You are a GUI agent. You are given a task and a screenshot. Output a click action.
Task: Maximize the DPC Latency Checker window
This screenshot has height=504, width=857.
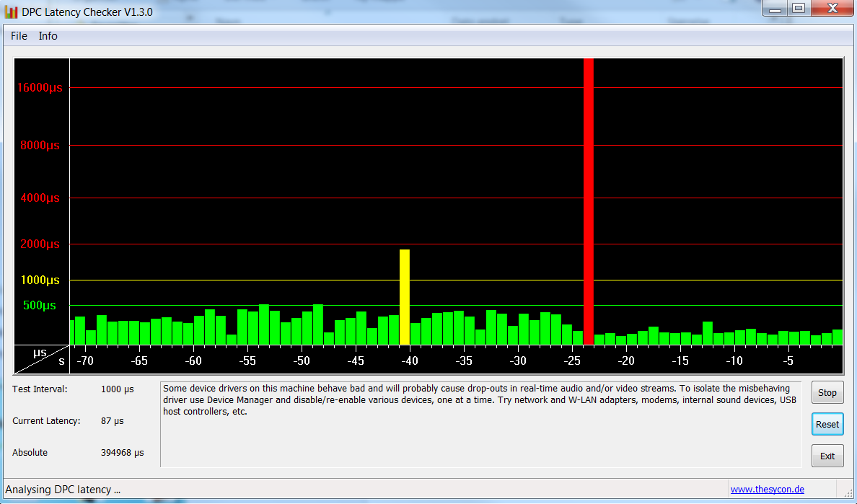point(799,8)
